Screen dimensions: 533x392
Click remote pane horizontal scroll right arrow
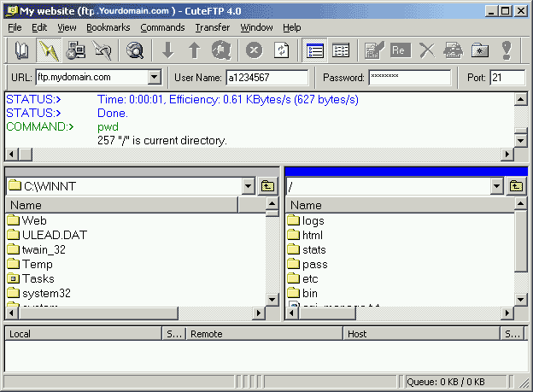click(x=507, y=313)
